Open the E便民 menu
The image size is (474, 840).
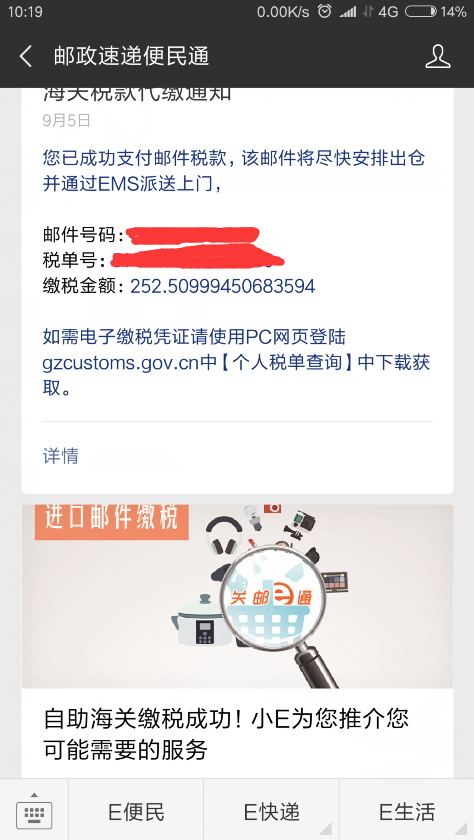tap(136, 811)
